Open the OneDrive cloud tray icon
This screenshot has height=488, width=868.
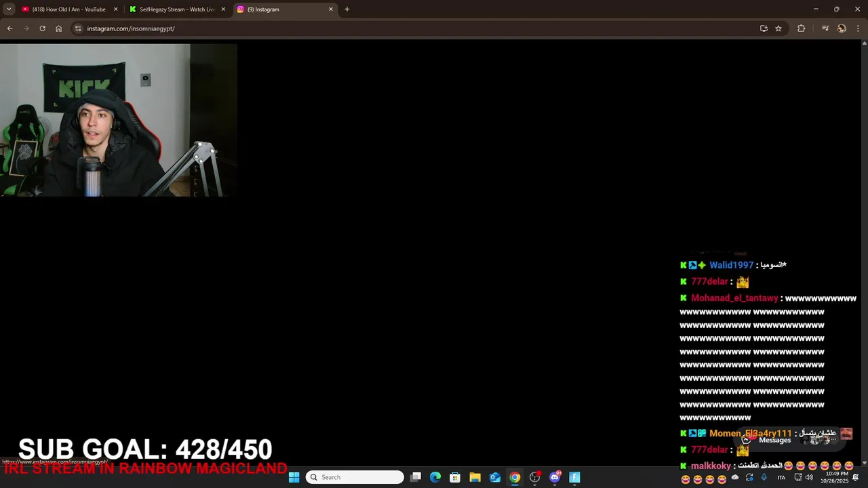point(735,477)
